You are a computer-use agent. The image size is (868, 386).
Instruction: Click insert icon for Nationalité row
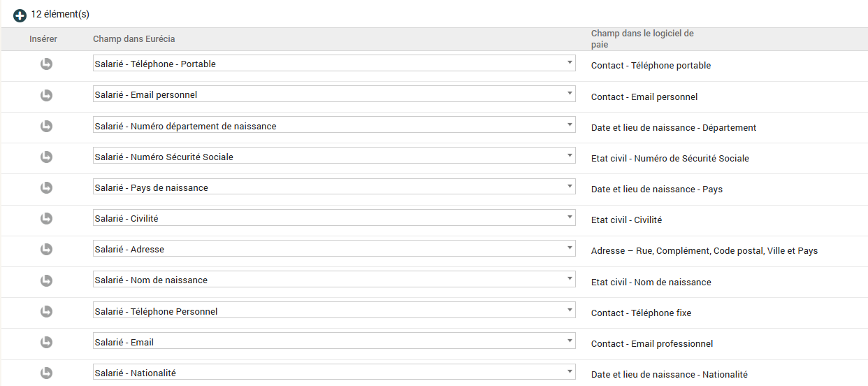click(x=46, y=373)
